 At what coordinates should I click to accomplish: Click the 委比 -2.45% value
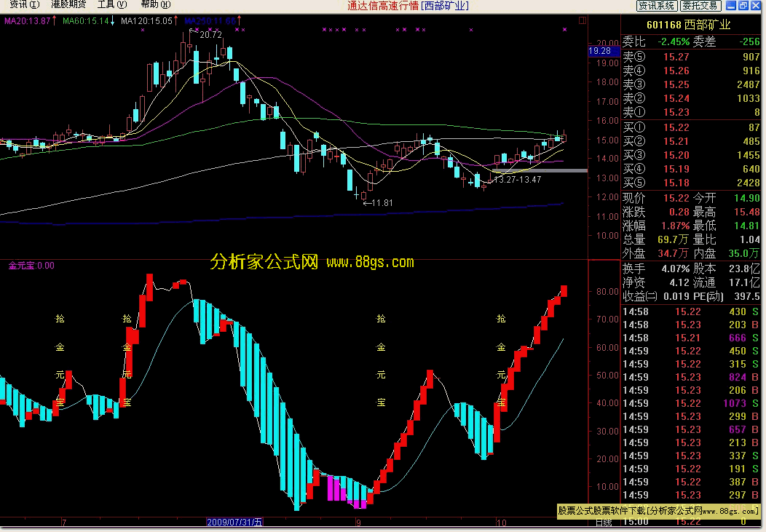[674, 42]
